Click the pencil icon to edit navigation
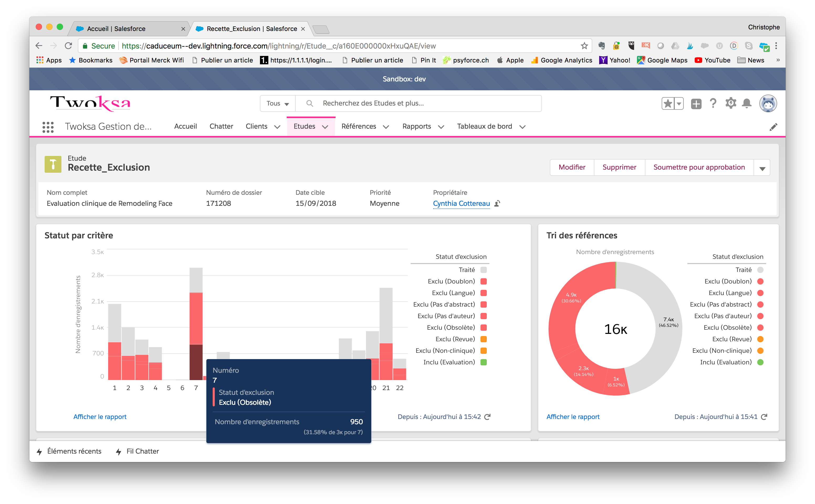The height and width of the screenshot is (504, 815). [773, 127]
